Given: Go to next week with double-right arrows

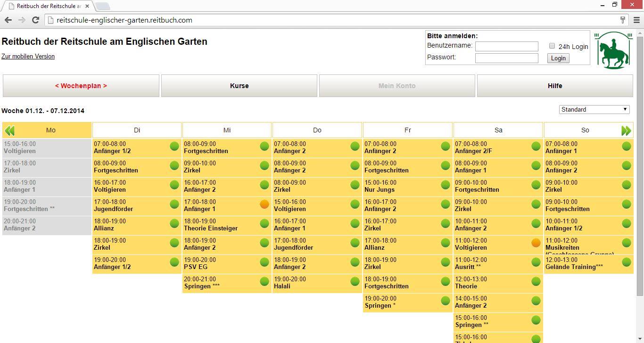Looking at the screenshot, I should (626, 131).
